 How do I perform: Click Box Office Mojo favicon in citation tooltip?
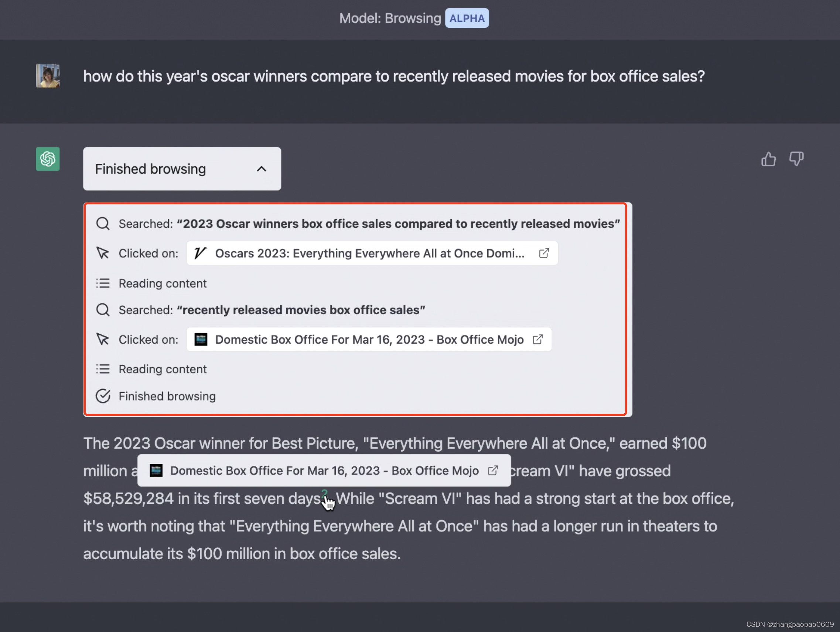[x=156, y=470]
